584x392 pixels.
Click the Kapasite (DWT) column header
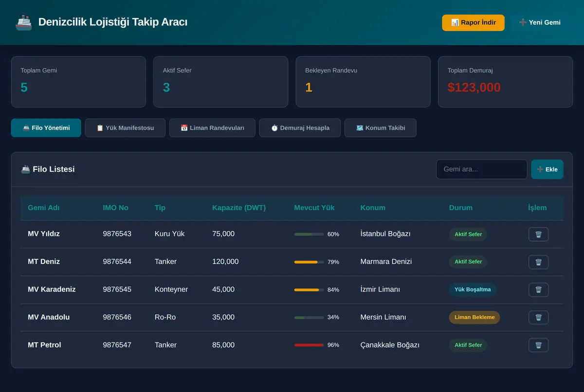tap(239, 208)
